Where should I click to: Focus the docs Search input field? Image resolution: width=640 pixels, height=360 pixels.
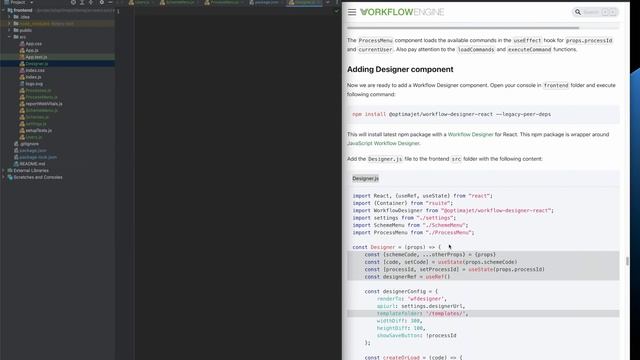point(595,12)
